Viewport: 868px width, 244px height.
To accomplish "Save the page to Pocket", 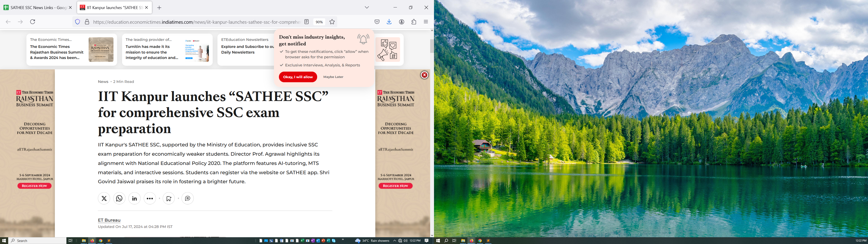I will 377,22.
